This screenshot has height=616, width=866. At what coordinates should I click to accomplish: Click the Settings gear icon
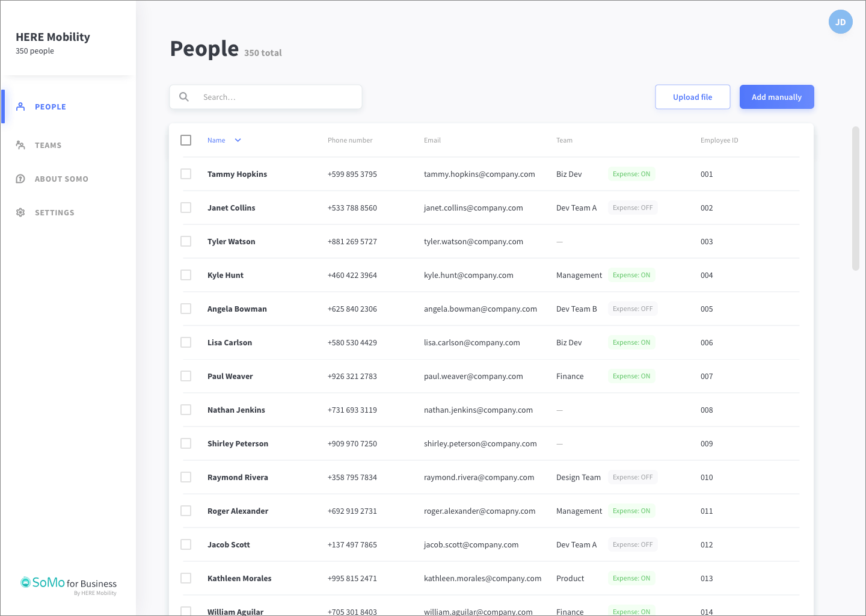20,212
